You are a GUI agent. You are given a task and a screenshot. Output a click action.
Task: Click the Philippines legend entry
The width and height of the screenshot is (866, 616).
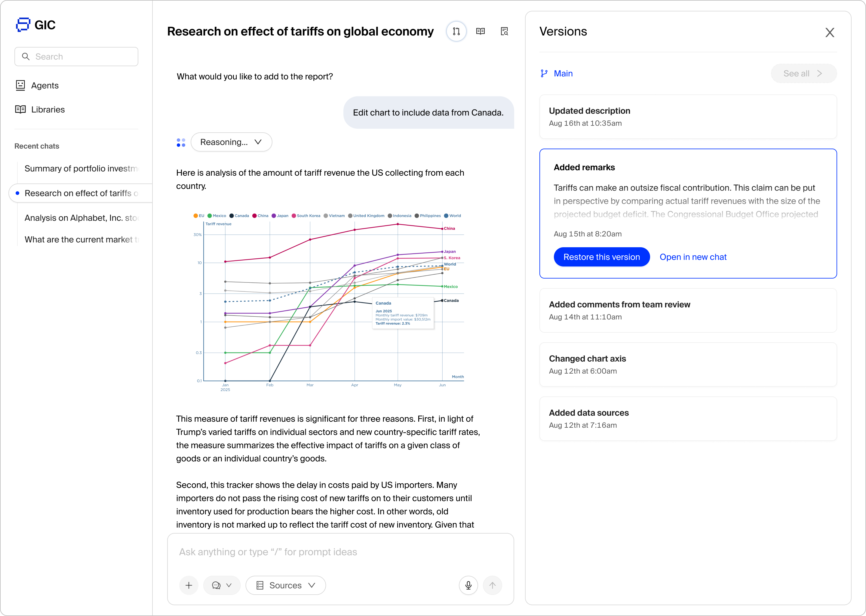click(x=428, y=216)
